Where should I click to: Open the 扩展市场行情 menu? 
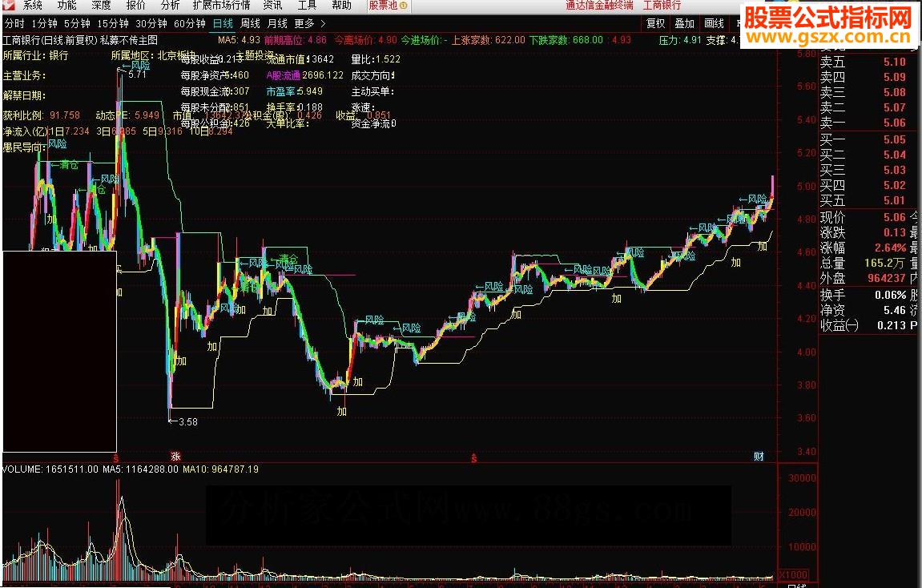point(222,6)
